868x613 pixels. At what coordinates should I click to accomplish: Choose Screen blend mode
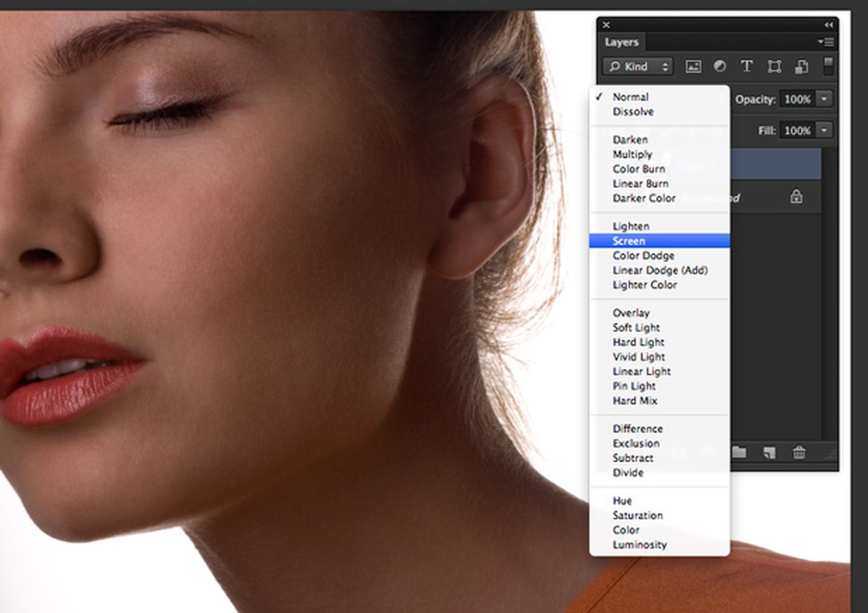629,241
